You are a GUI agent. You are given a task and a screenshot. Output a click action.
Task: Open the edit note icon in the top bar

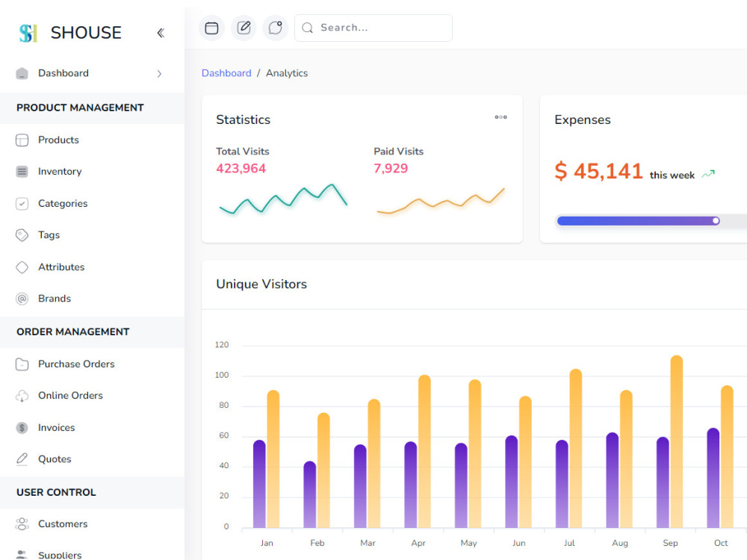(x=244, y=28)
